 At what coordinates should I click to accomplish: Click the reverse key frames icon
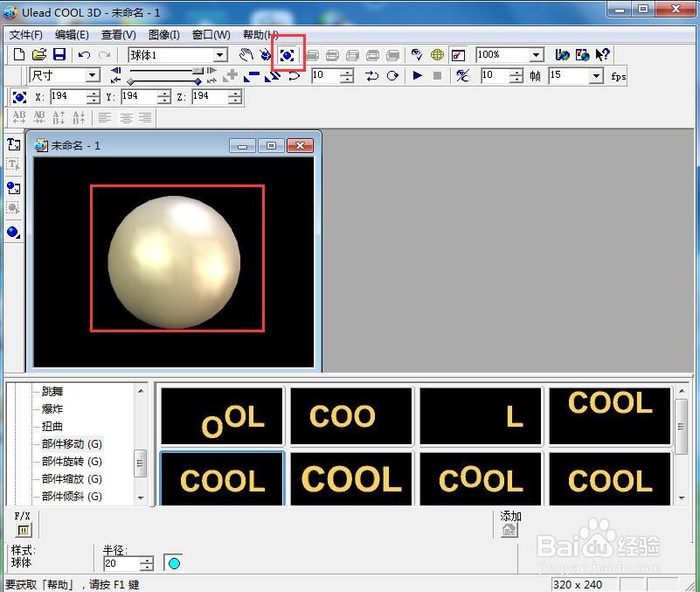(x=273, y=76)
